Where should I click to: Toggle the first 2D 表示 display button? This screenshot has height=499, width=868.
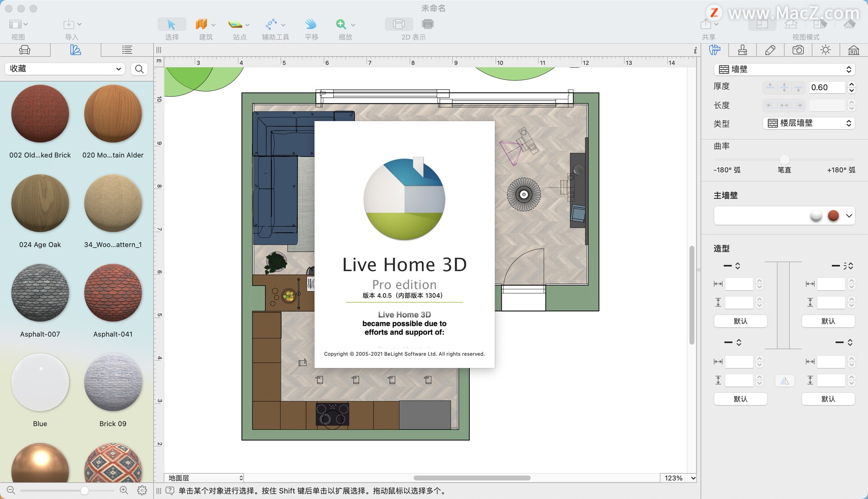pyautogui.click(x=399, y=24)
